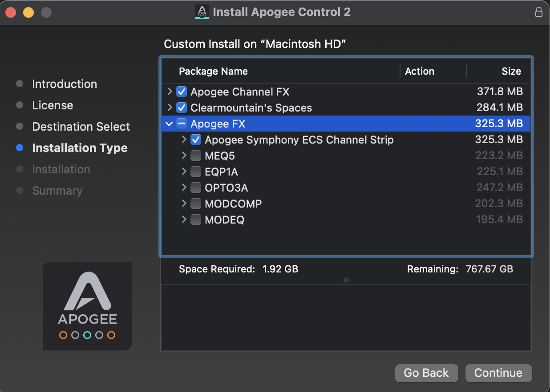550x392 pixels.
Task: Click the Installation step dot
Action: (20, 169)
